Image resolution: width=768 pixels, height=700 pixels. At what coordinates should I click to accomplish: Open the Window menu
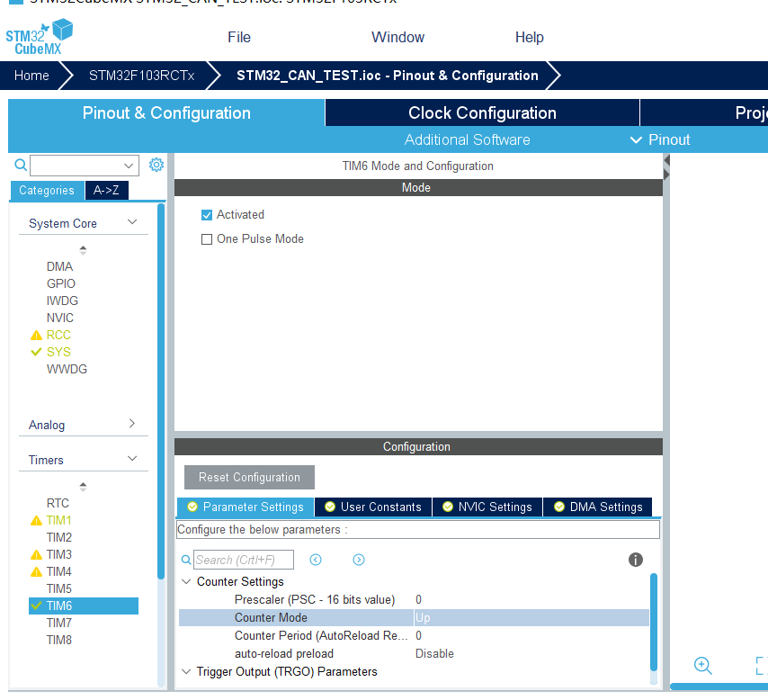pos(397,37)
